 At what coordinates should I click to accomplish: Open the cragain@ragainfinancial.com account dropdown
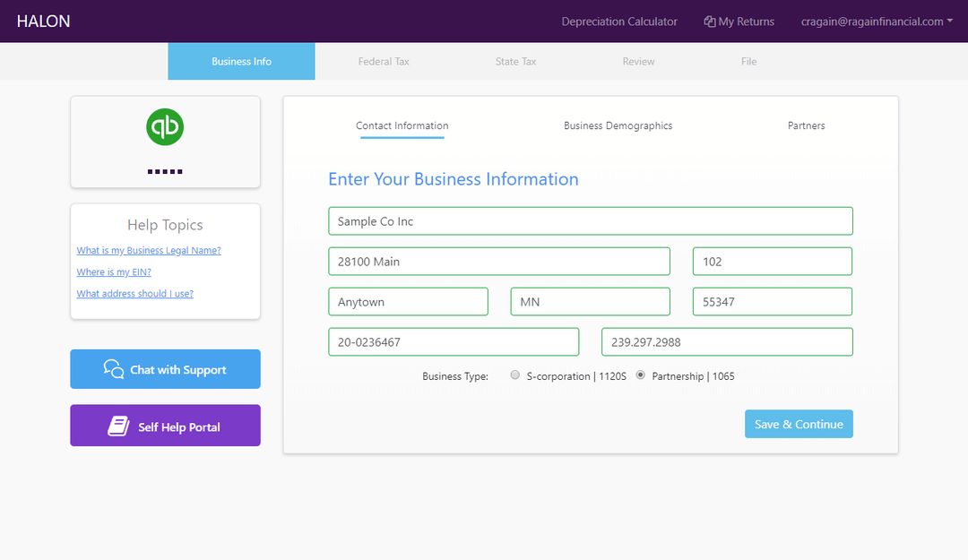[876, 21]
